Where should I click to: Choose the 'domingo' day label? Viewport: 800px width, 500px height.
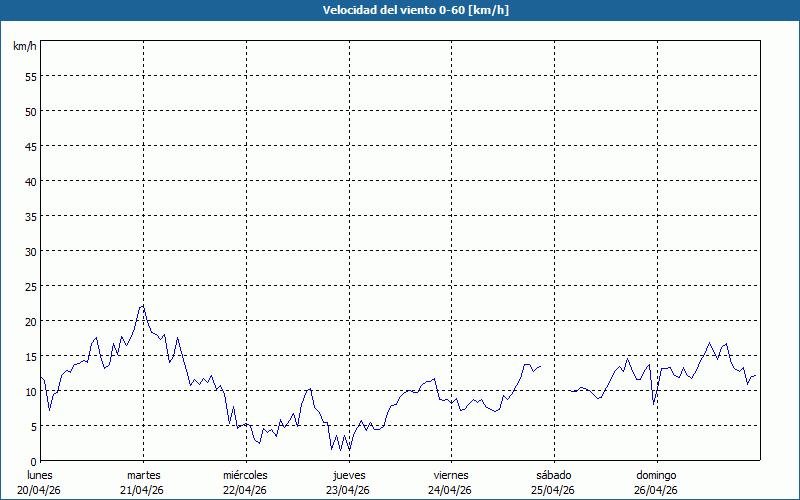click(656, 475)
